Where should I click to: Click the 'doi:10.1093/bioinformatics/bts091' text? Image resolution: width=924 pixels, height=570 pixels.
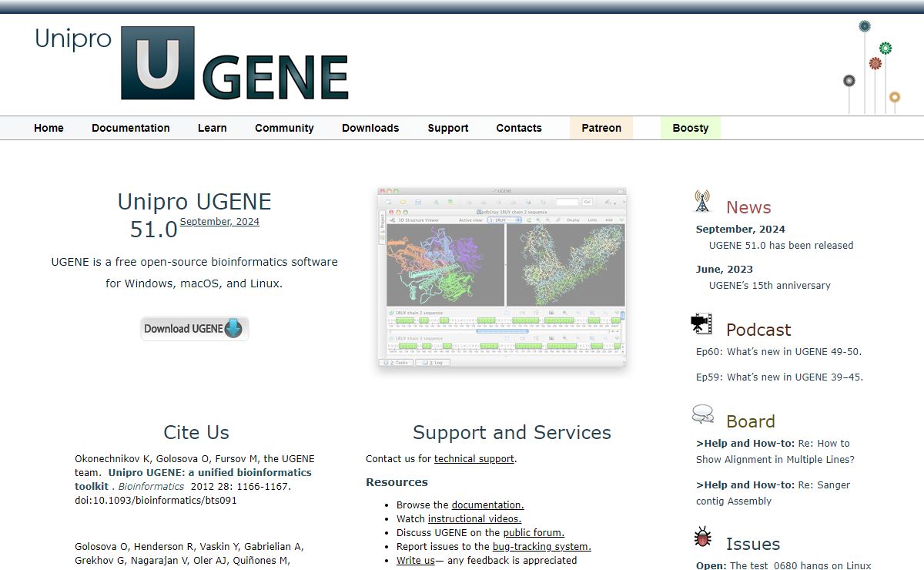(x=156, y=500)
